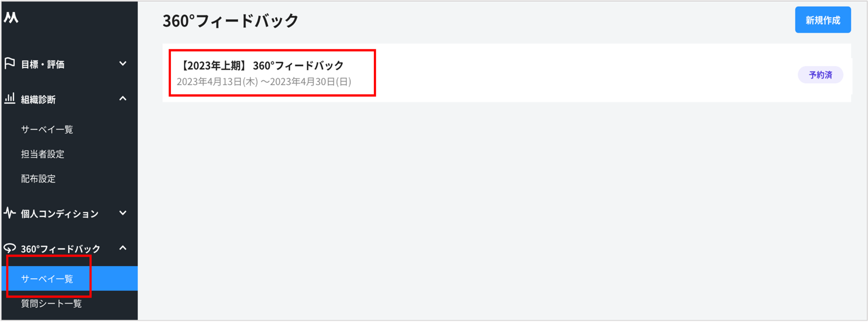Select the 360°フィードバック page title
This screenshot has height=323, width=868.
[230, 21]
